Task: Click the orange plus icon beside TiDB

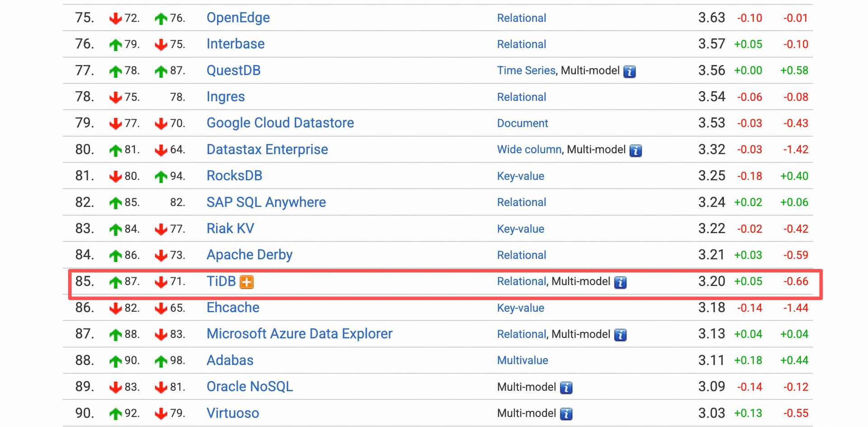Action: 246,282
